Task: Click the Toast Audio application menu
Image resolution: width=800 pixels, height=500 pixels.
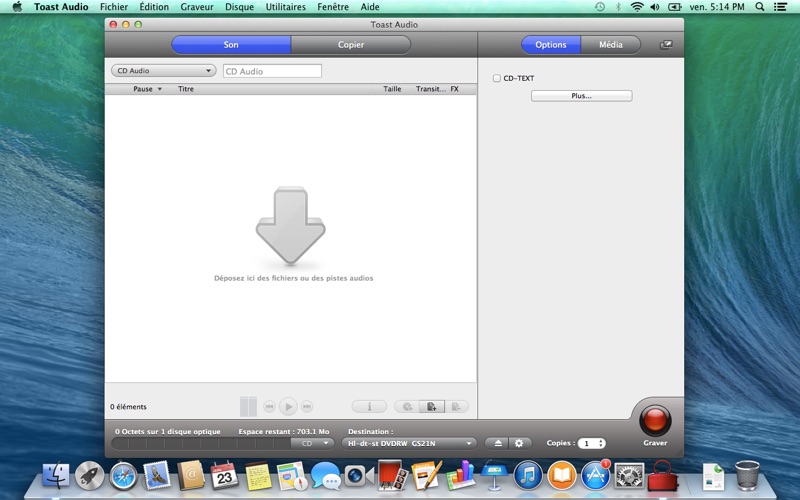Action: pyautogui.click(x=61, y=7)
